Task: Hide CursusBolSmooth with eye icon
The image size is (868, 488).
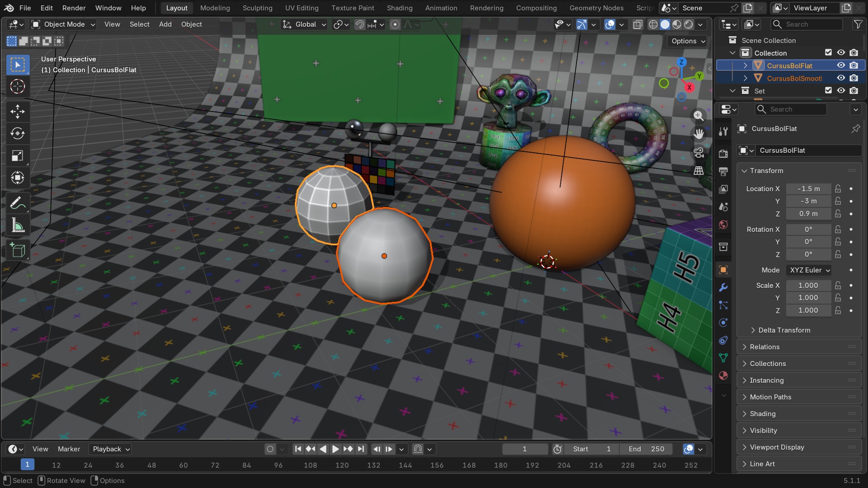Action: (x=841, y=78)
